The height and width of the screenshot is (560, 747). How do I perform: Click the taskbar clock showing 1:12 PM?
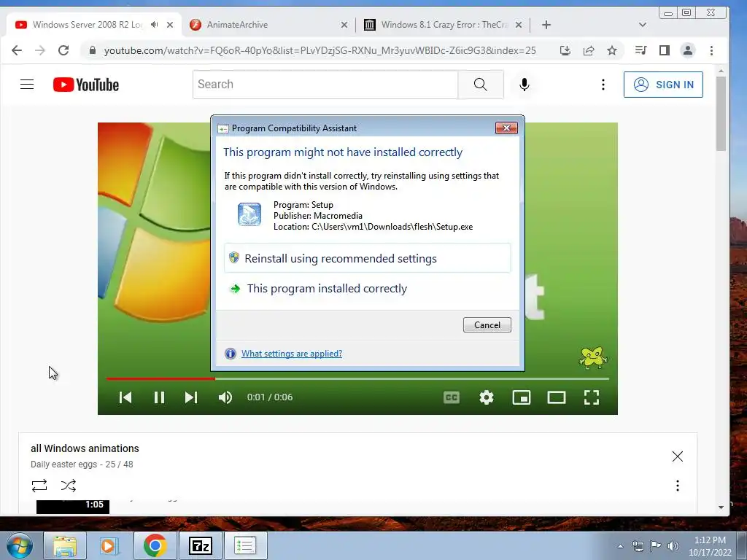click(x=710, y=546)
